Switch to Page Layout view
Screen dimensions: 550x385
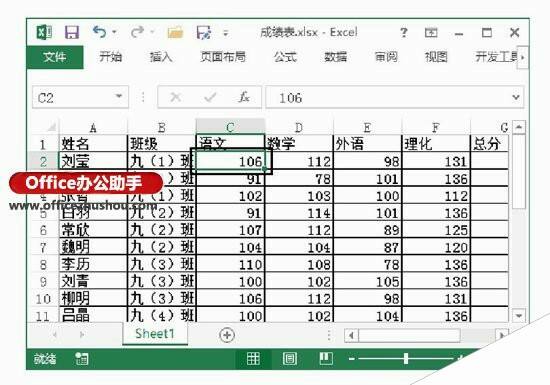point(289,358)
